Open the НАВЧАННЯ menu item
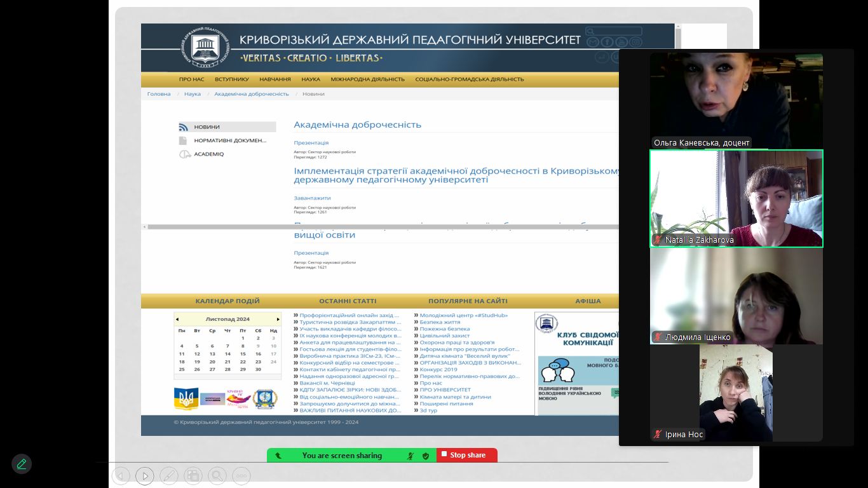 click(x=275, y=79)
